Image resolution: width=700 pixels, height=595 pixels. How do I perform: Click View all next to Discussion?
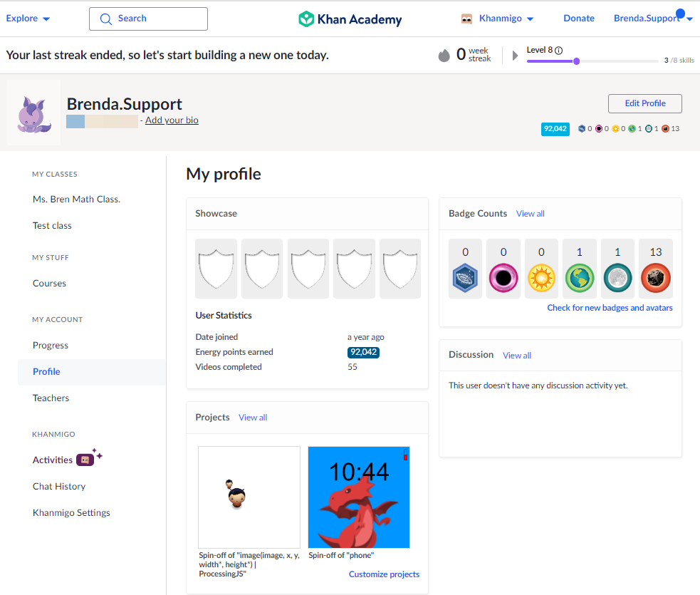pos(517,355)
